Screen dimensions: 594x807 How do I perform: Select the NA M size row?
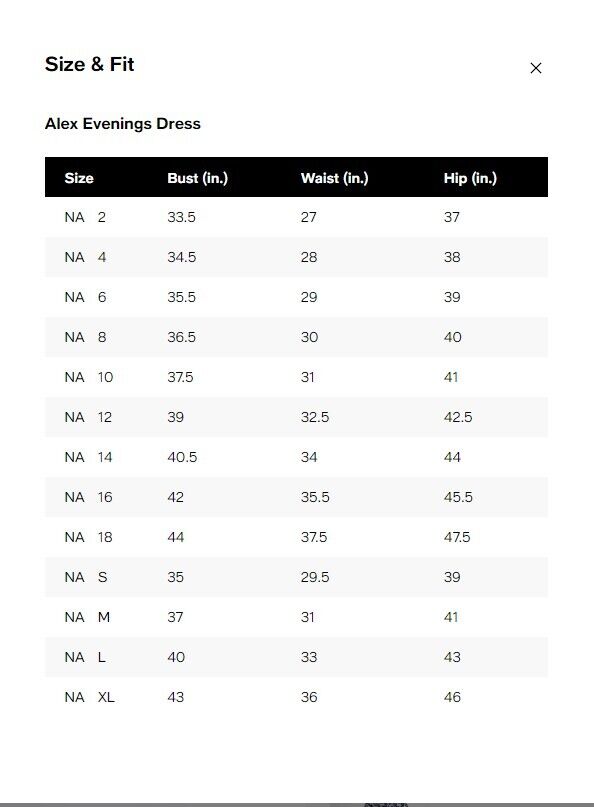click(296, 617)
